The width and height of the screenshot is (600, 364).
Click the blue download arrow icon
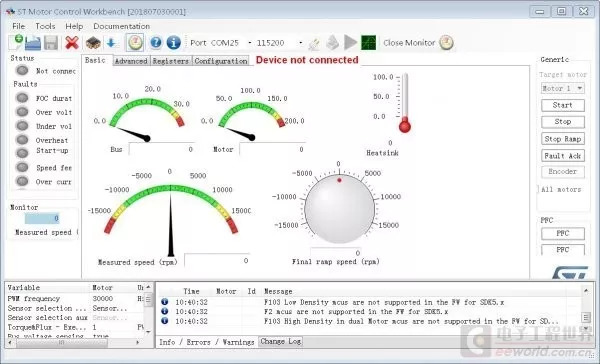click(x=111, y=42)
